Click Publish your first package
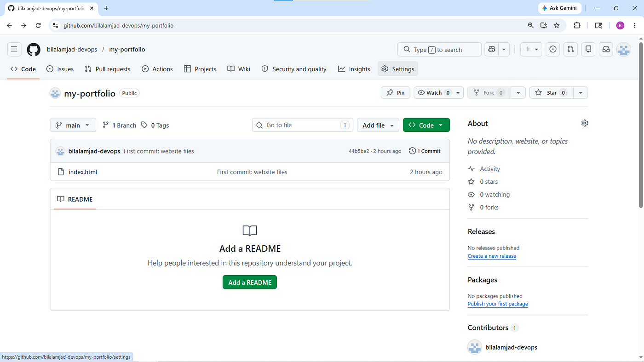Image resolution: width=644 pixels, height=362 pixels. (498, 304)
